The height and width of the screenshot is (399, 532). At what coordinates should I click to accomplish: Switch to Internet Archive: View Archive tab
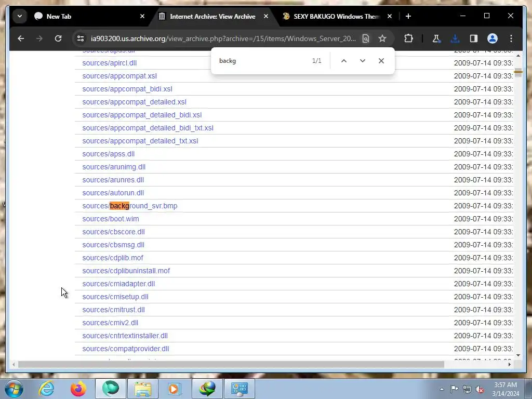coord(212,16)
